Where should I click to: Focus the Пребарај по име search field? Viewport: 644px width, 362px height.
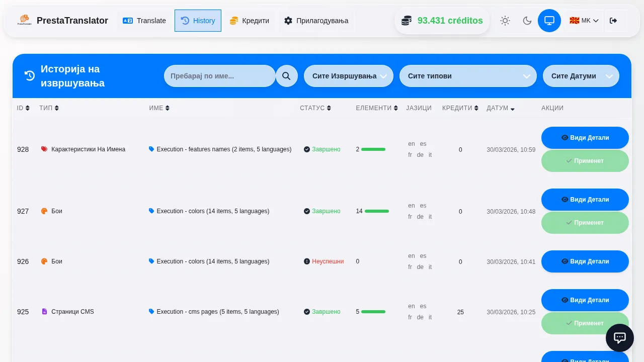[219, 76]
